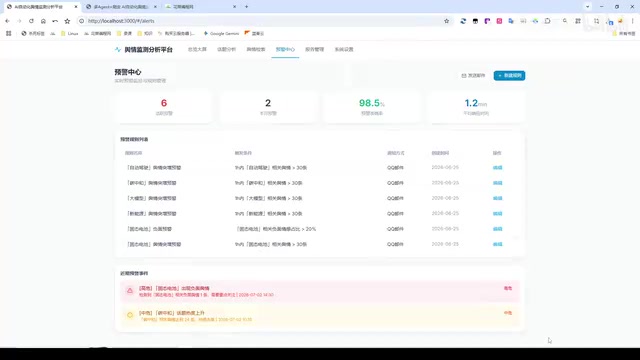The image size is (640, 360).
Task: Click the platform logo beside 舆情监测分析平台
Action: coord(118,49)
